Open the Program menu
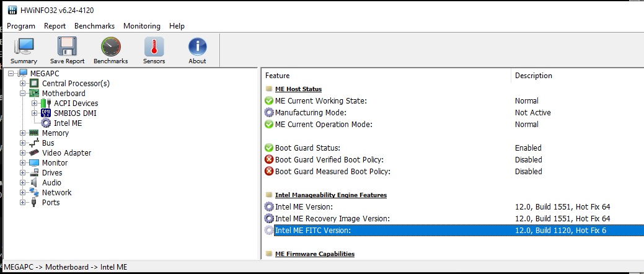The image size is (644, 274). 21,26
